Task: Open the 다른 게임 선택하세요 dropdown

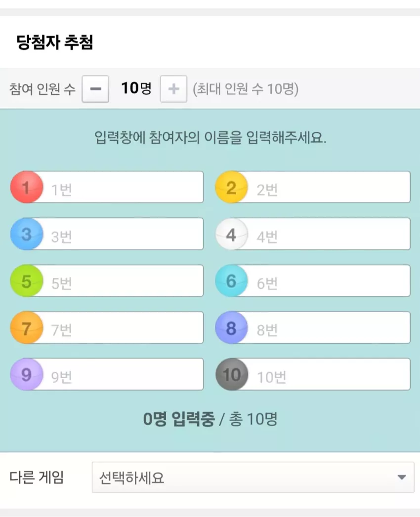Action: (x=252, y=477)
